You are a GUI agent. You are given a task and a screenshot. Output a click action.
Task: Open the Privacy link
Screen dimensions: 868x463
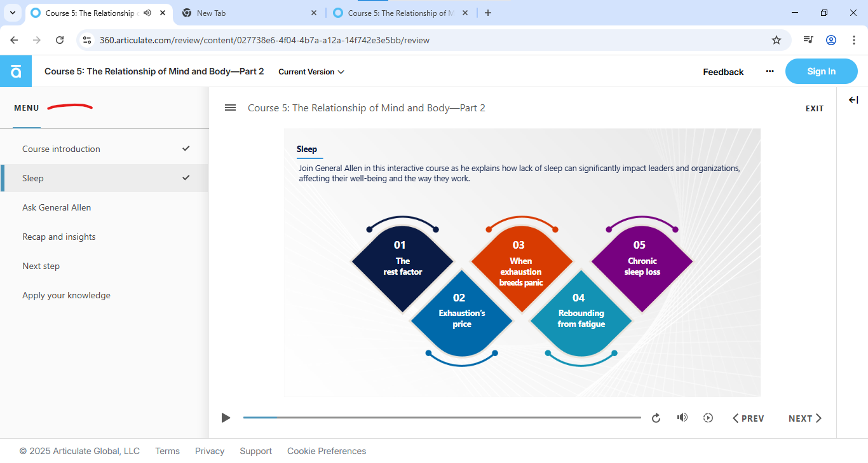click(x=210, y=451)
